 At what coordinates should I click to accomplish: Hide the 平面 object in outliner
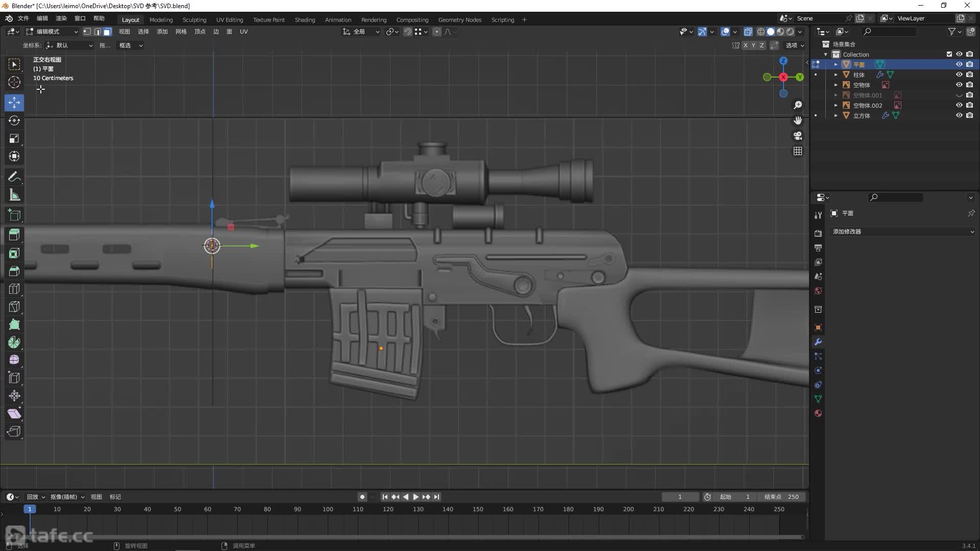click(x=959, y=64)
